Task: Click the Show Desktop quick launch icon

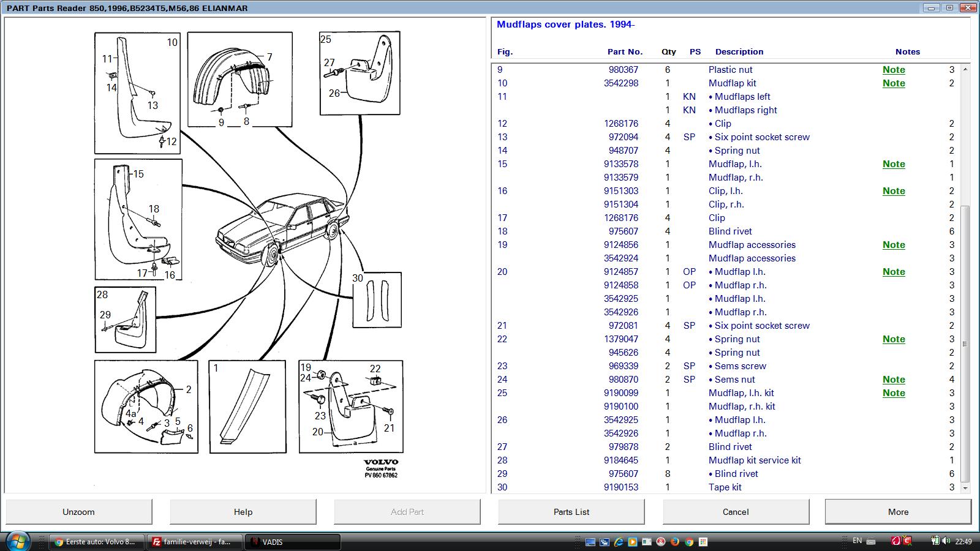Action: click(x=590, y=542)
